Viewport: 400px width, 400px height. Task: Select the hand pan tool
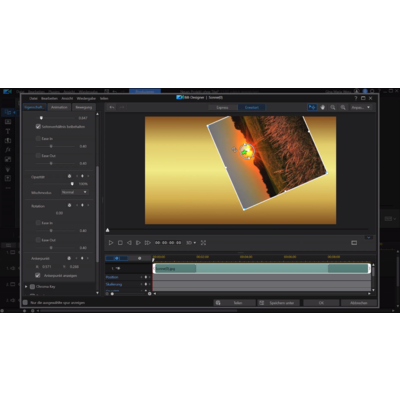(x=322, y=107)
